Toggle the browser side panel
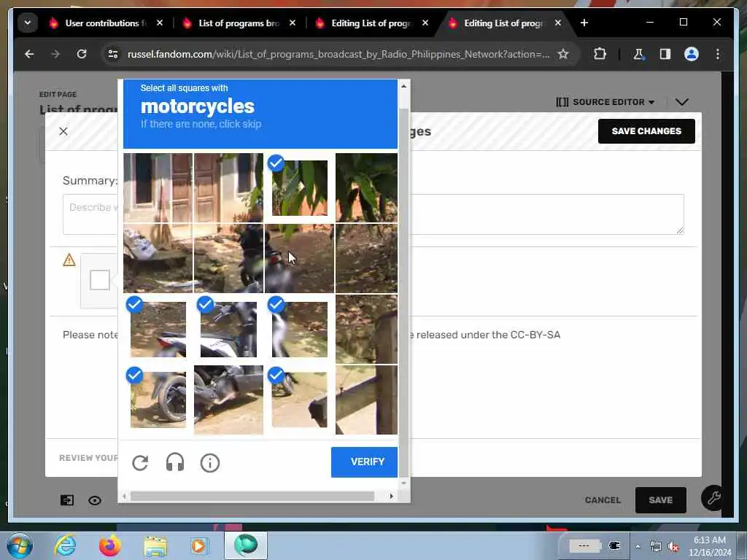 [665, 54]
